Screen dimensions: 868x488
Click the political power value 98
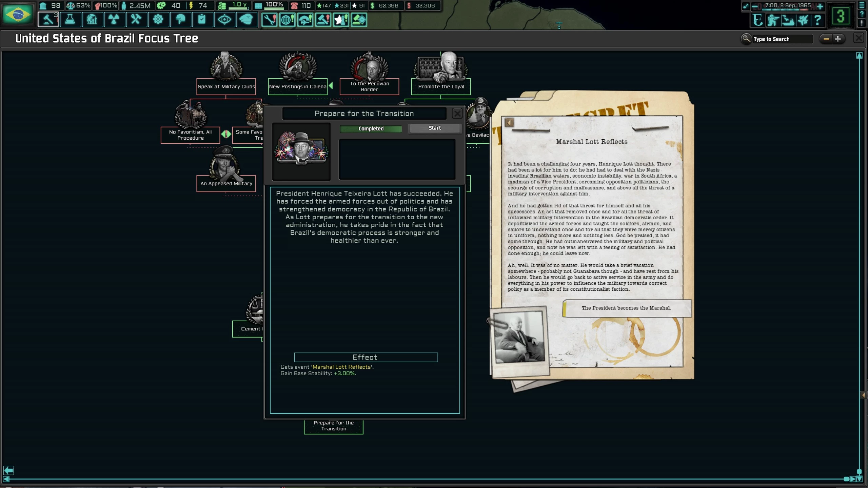tap(56, 6)
